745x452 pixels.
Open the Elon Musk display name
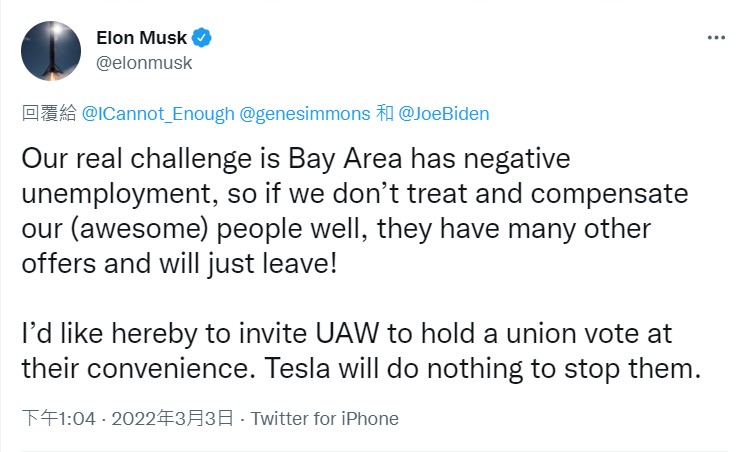tap(141, 38)
